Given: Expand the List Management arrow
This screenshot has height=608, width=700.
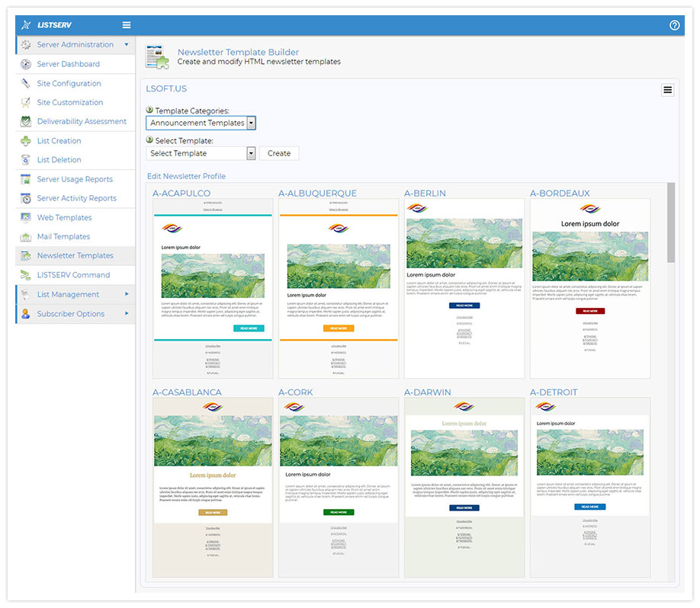Looking at the screenshot, I should pyautogui.click(x=127, y=294).
